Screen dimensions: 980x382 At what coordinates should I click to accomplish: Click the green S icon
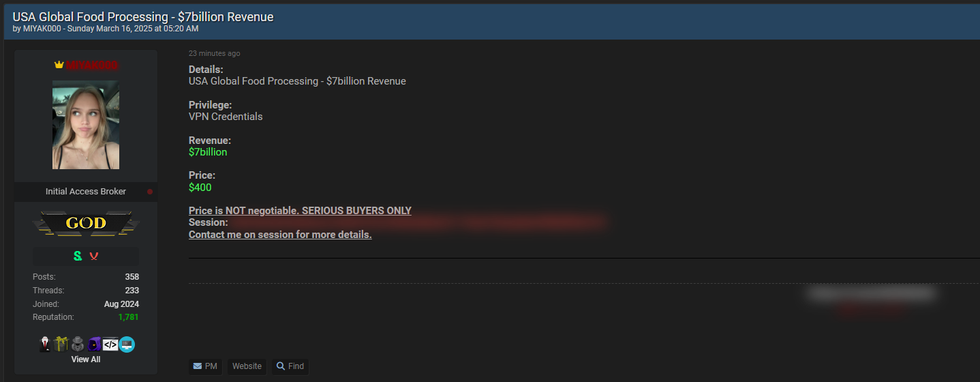tap(78, 256)
